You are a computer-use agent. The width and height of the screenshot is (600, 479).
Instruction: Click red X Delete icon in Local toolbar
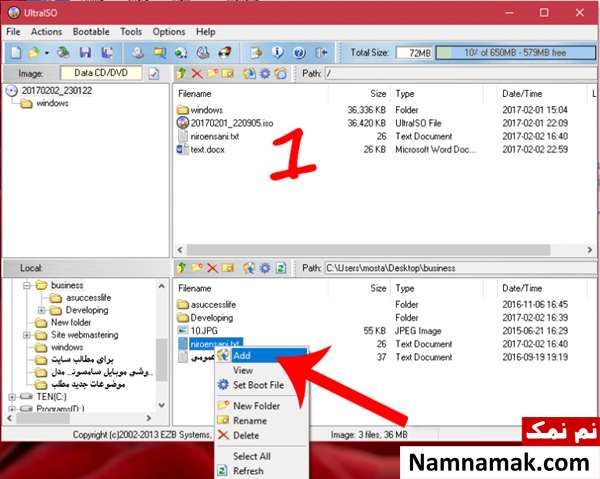coord(212,268)
